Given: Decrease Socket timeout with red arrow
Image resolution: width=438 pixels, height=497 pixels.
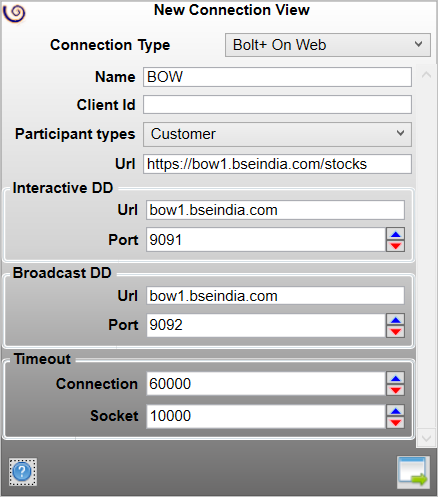Looking at the screenshot, I should point(396,423).
